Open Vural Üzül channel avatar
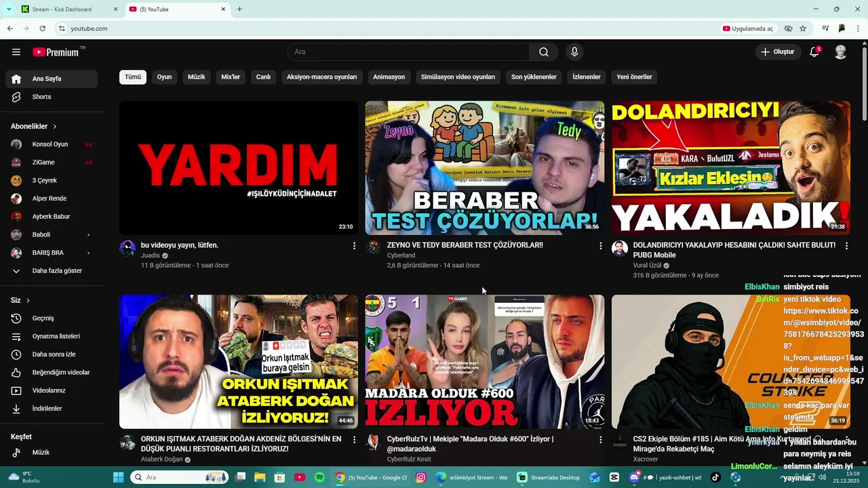The height and width of the screenshot is (488, 868). (x=620, y=248)
